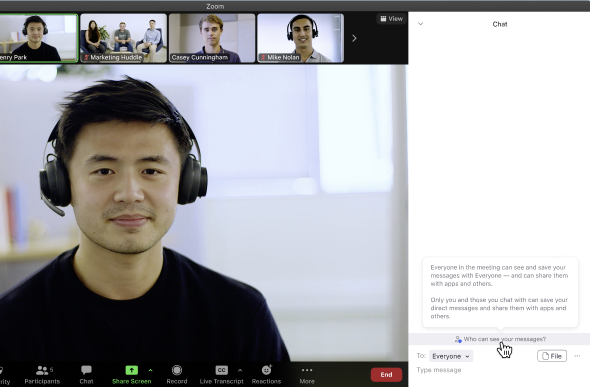Focus the 'Type message' input field
This screenshot has width=590, height=387.
[499, 370]
